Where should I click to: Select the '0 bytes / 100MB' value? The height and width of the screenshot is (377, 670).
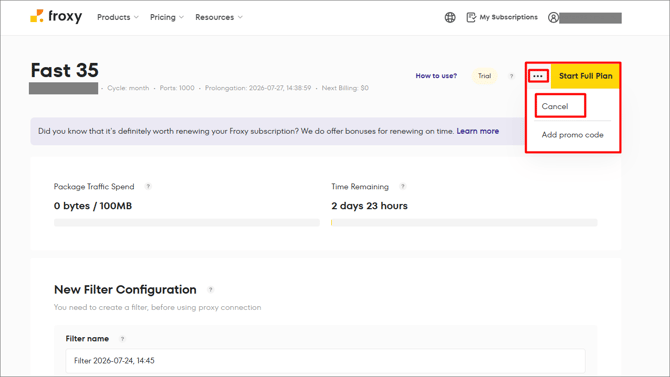coord(93,206)
